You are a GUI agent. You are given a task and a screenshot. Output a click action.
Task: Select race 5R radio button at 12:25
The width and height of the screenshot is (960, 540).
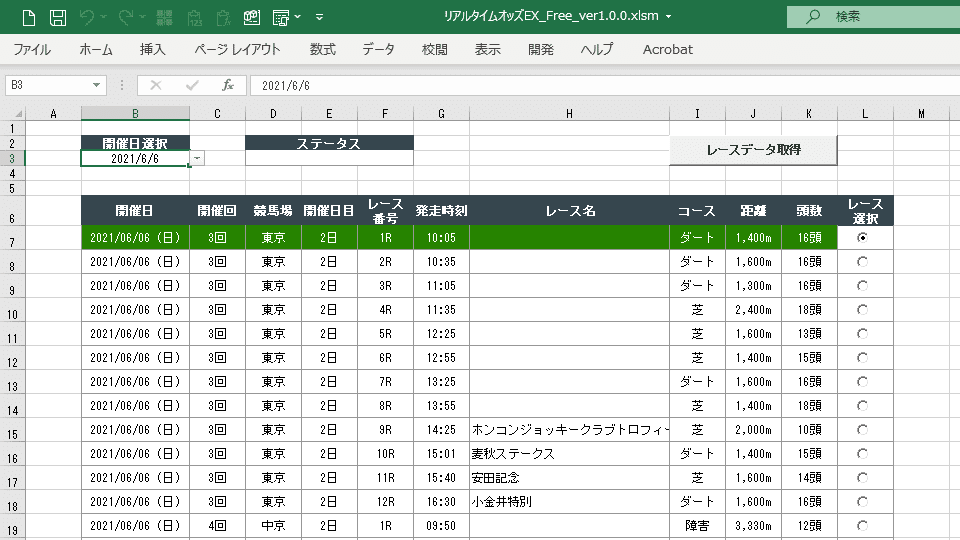863,334
